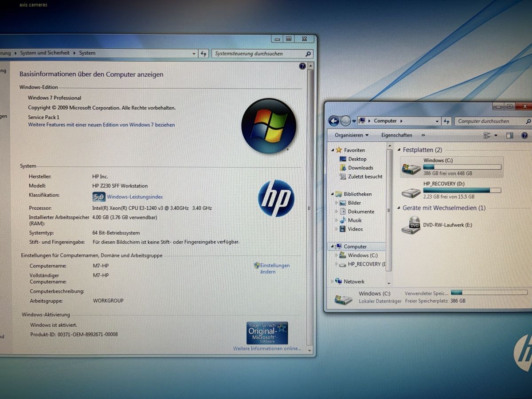Click Einstellungen ändern link
This screenshot has width=532, height=399.
(x=275, y=269)
